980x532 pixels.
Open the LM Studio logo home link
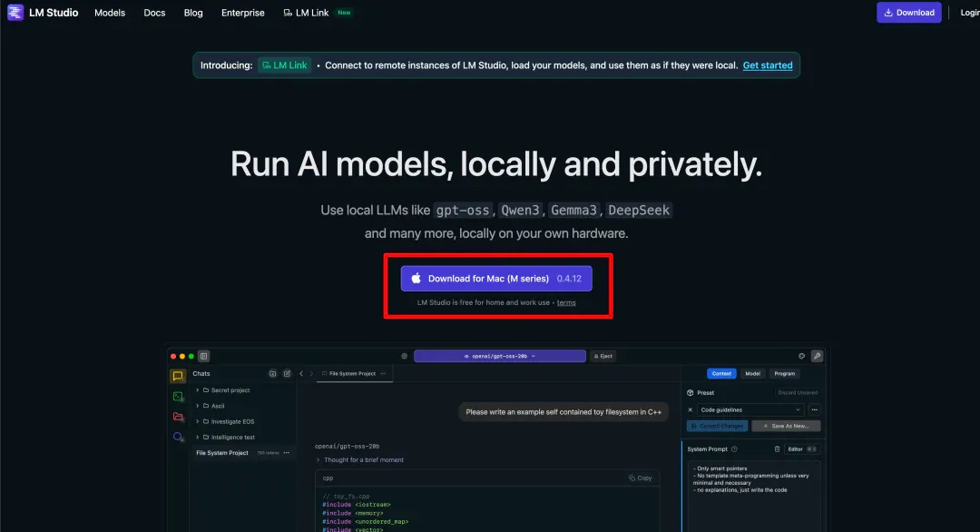[44, 13]
